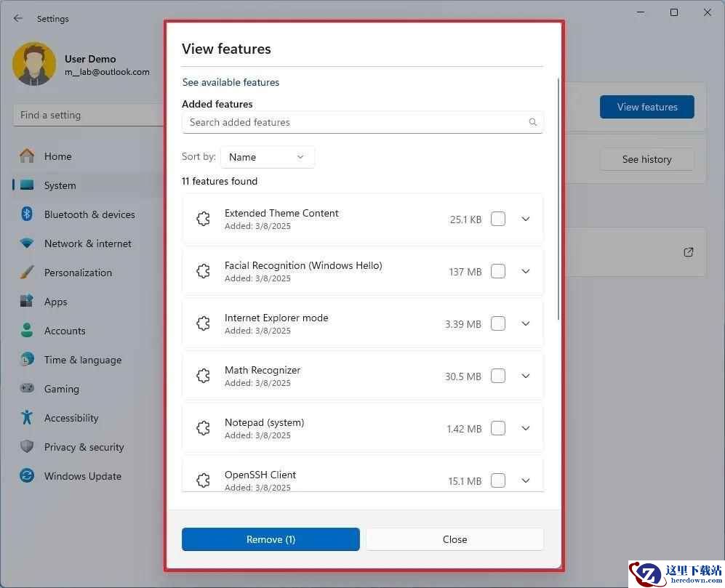
Task: Click the dialog's vertical scrollbar
Action: [558, 198]
